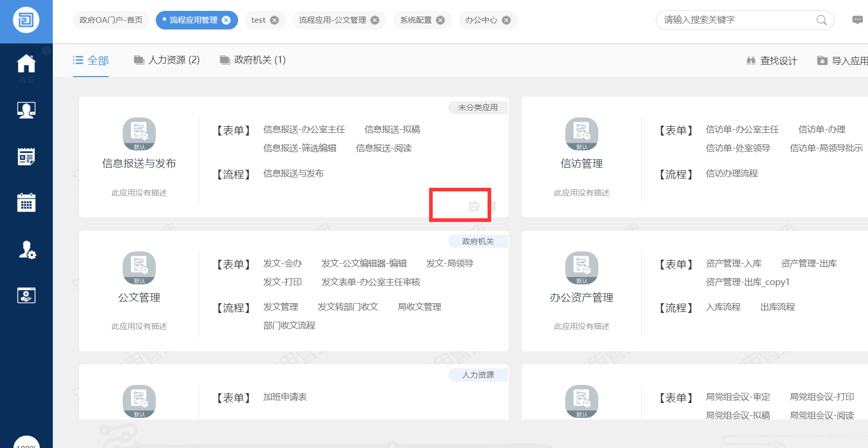
Task: Open the 发文转部门收文 flow
Action: tap(348, 307)
